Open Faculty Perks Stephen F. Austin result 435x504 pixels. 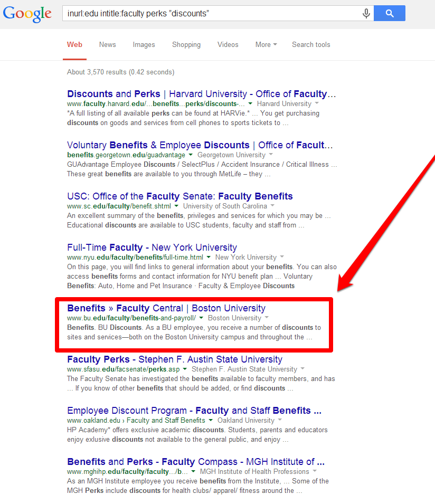click(175, 359)
